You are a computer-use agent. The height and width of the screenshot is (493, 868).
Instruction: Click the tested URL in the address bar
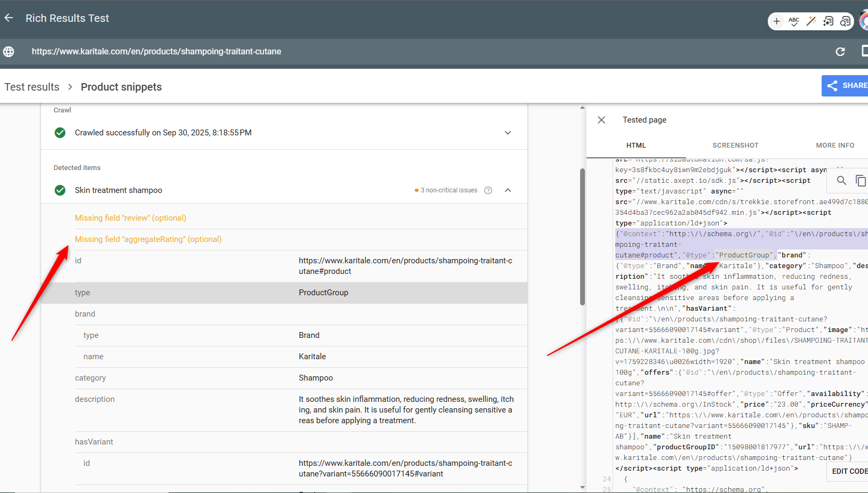pyautogui.click(x=156, y=52)
